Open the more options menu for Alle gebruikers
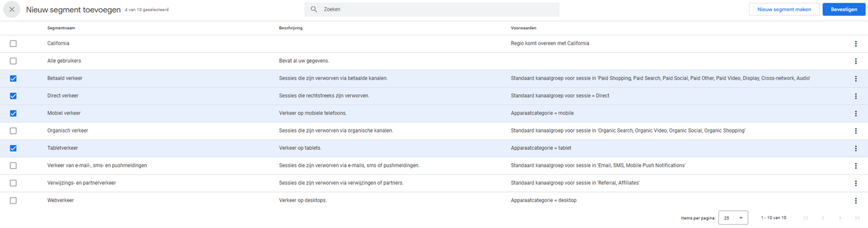Screen dimensions: 868x228 (x=856, y=61)
